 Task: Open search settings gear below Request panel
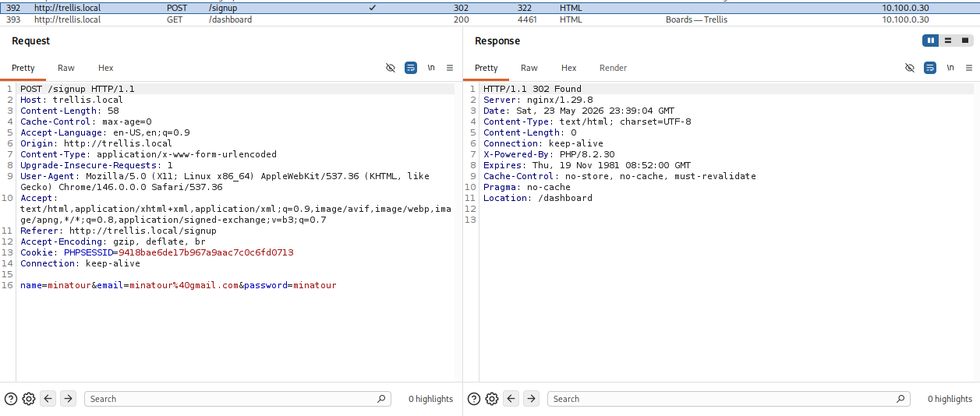pyautogui.click(x=29, y=399)
